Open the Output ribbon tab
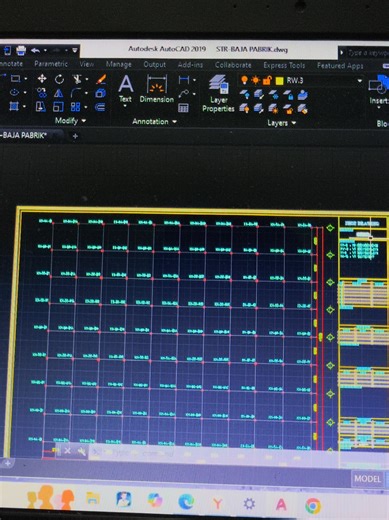 point(155,65)
